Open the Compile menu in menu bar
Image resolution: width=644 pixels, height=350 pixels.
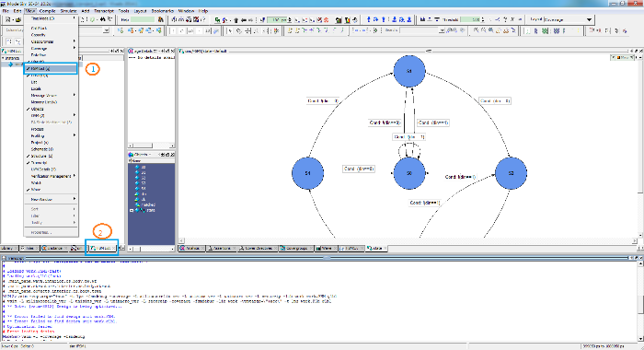48,11
